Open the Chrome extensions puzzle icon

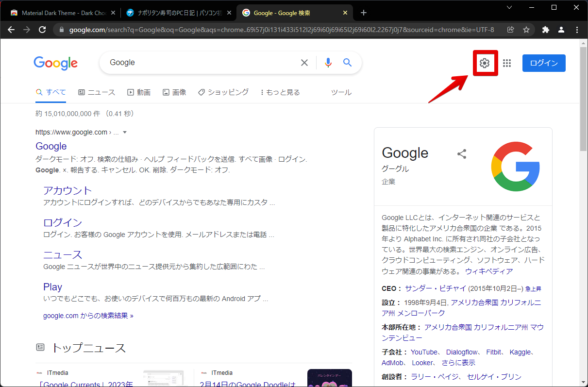tap(546, 30)
